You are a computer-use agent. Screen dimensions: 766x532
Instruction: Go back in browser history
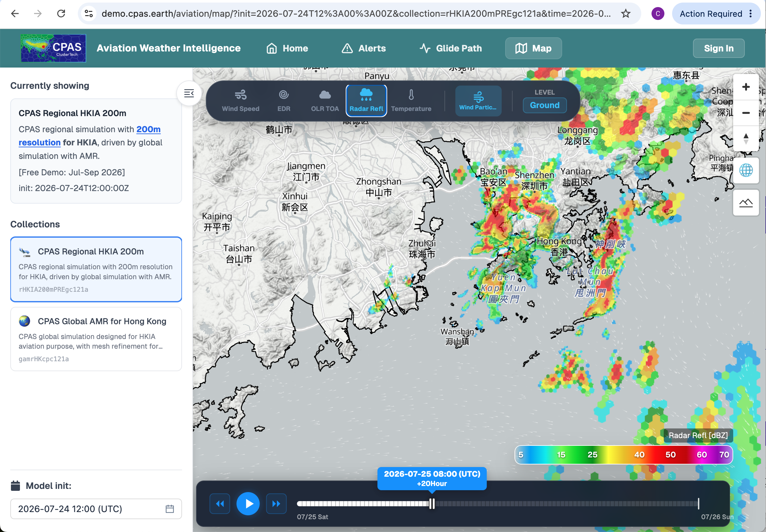tap(15, 14)
